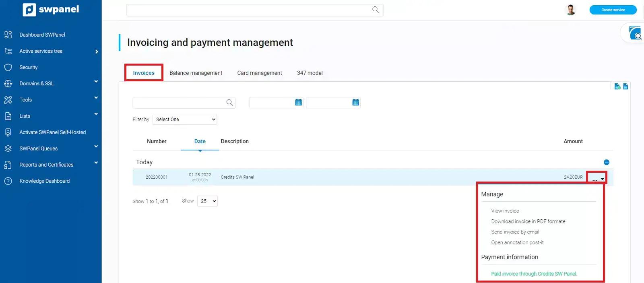Select invoice number 202200001
Image resolution: width=644 pixels, height=283 pixels.
[157, 177]
